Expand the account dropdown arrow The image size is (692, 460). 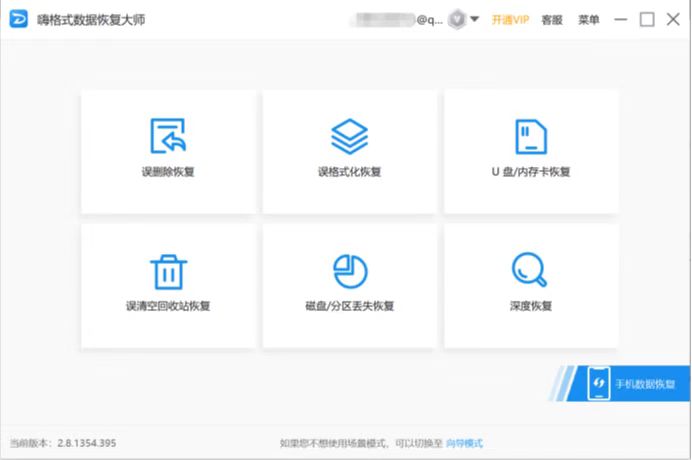click(x=474, y=19)
